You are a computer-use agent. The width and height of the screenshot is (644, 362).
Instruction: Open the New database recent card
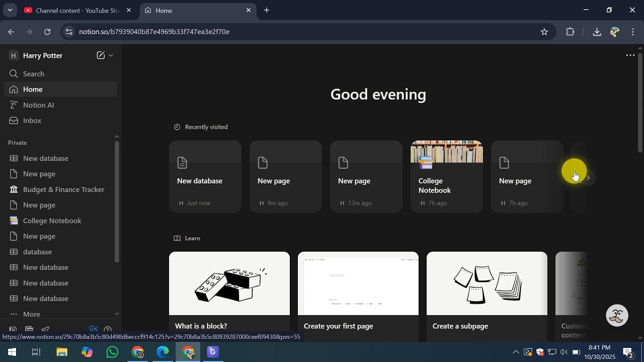(x=205, y=176)
